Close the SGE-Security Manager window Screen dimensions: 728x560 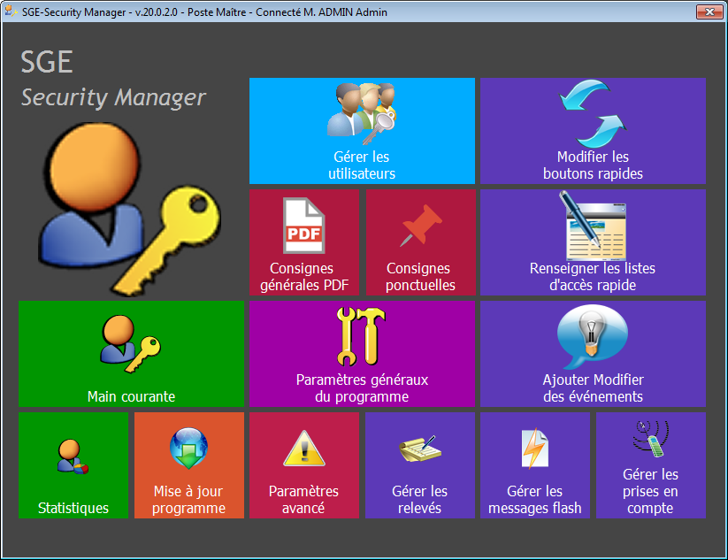pos(709,12)
